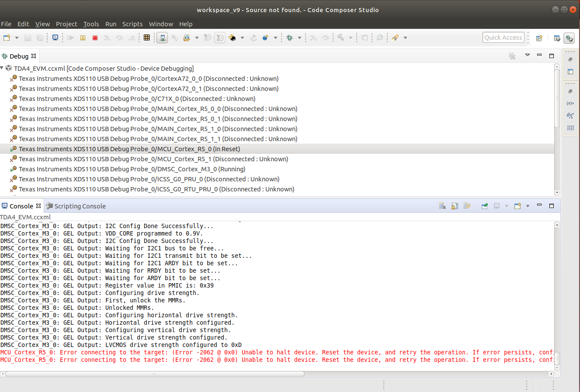Open the Edit menu
Viewport: 580px width, 392px height.
point(23,24)
